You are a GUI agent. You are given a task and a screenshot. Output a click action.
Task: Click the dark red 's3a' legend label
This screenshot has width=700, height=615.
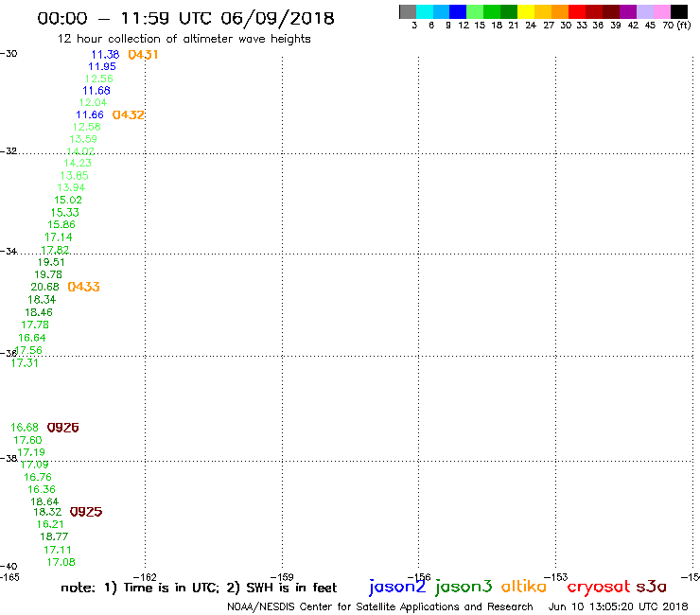[x=652, y=587]
